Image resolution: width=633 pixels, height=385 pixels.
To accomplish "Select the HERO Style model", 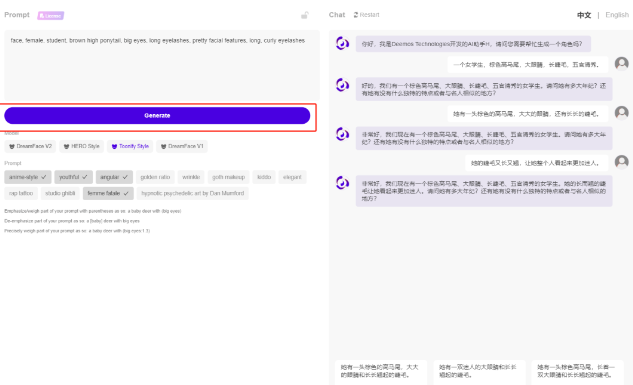I will coord(82,146).
